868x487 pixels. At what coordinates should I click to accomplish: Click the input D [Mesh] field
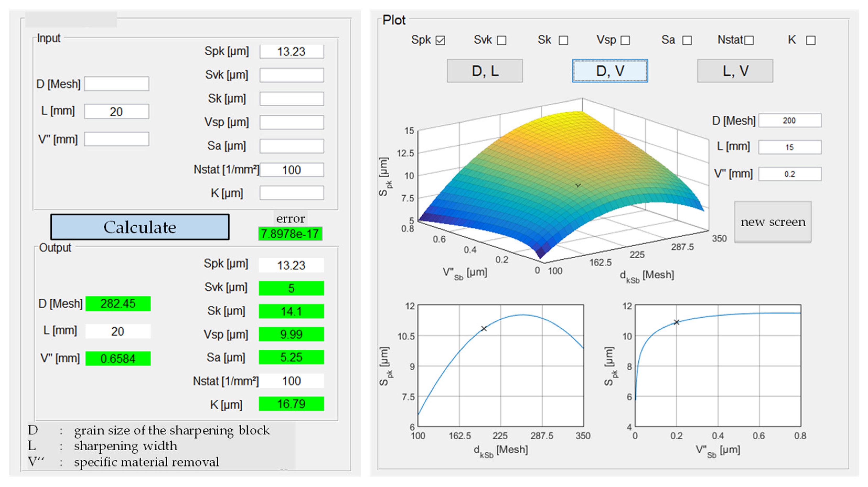117,84
